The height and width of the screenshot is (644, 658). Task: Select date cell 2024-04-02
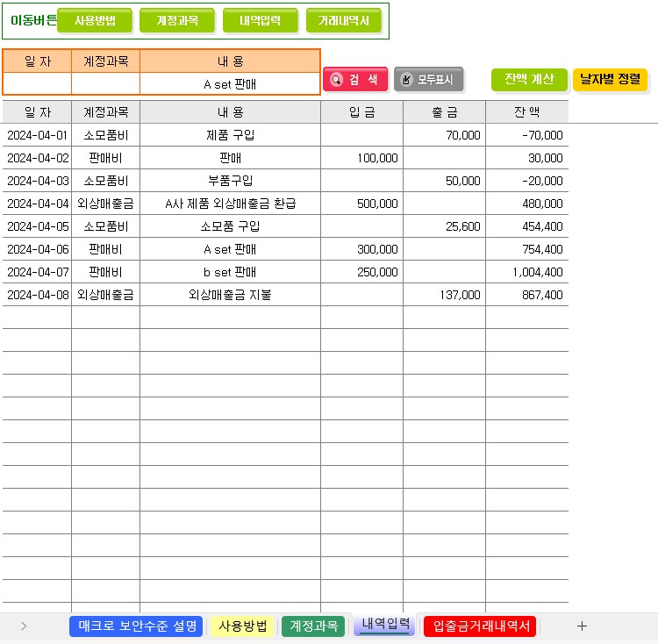tap(38, 158)
